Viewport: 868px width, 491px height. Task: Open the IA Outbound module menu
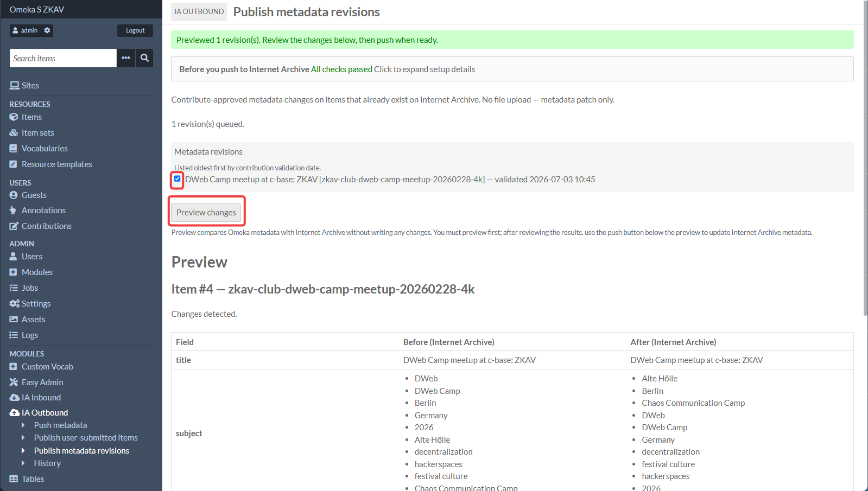tap(45, 412)
